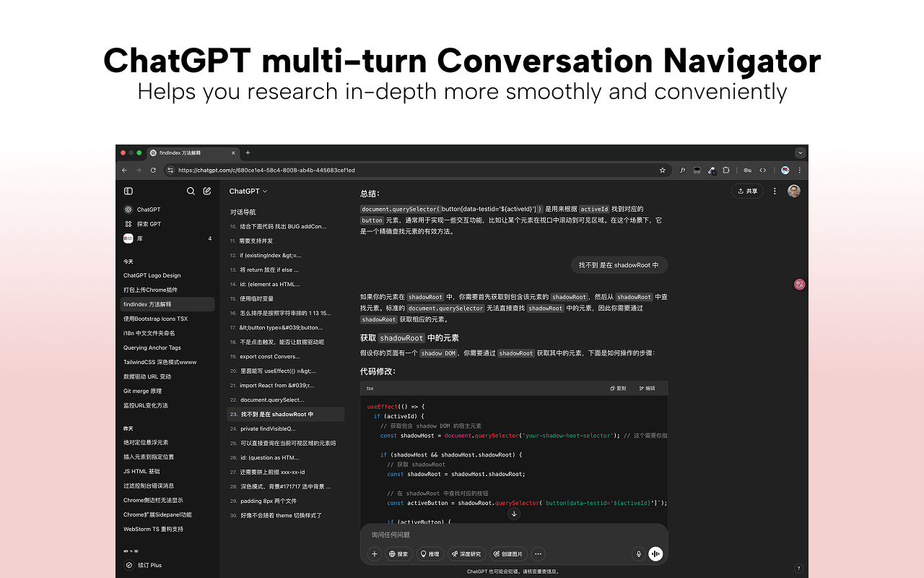This screenshot has width=924, height=578.
Task: Click the microphone dictation icon
Action: 638,554
